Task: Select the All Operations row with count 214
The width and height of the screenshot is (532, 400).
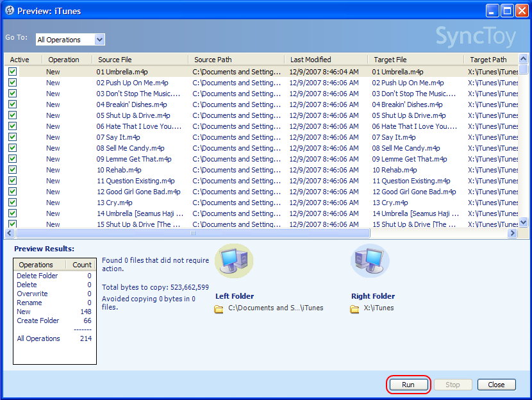Action: coord(54,338)
